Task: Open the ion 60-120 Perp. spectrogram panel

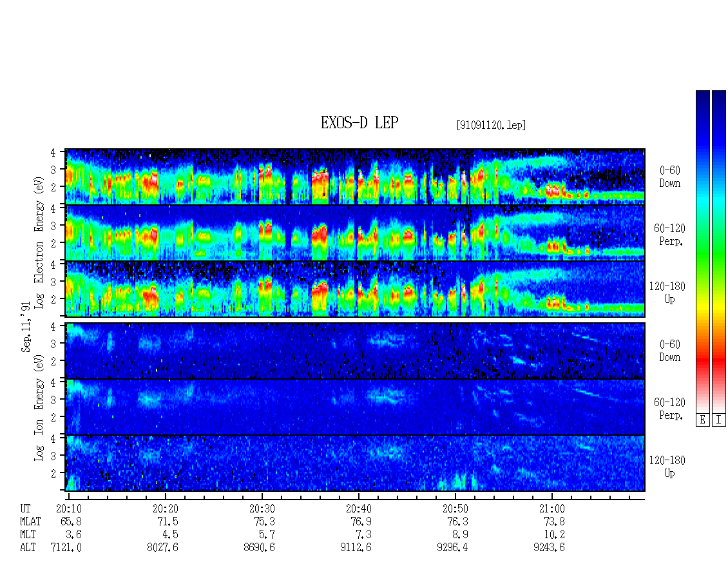Action: click(355, 407)
